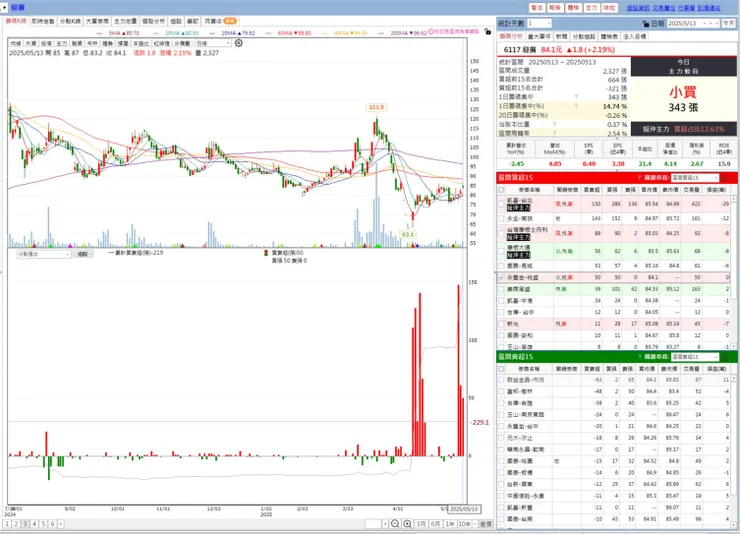Switch to 分點K線 tab

pos(70,21)
